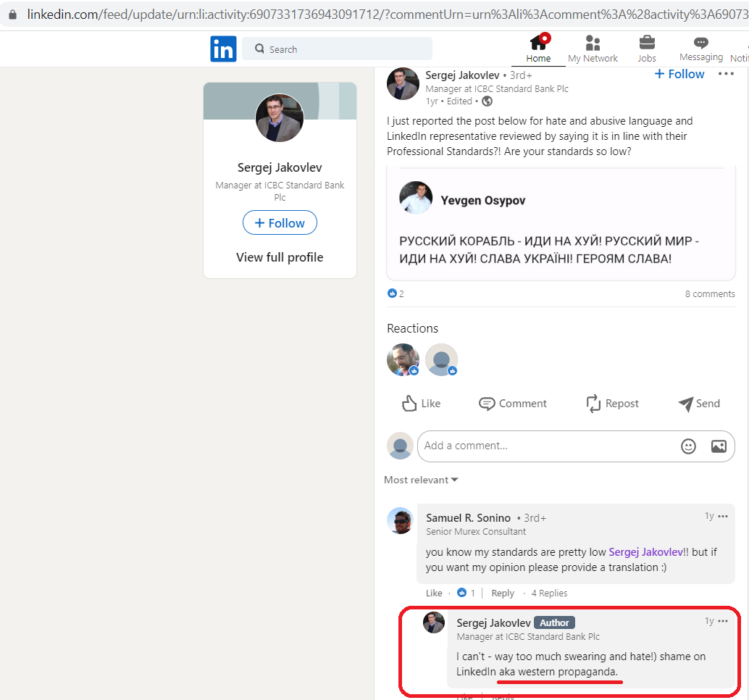The image size is (749, 700).
Task: Click the browser address bar URL
Action: [x=387, y=14]
